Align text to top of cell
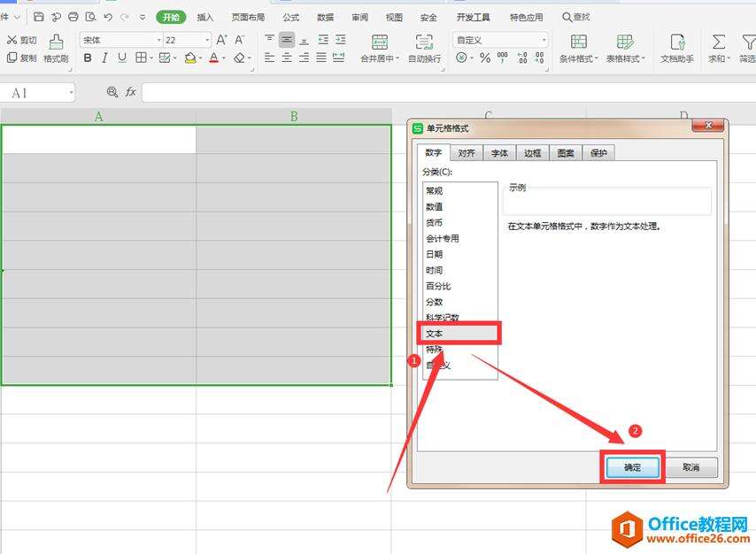Screen dimensions: 756x554 pyautogui.click(x=269, y=40)
